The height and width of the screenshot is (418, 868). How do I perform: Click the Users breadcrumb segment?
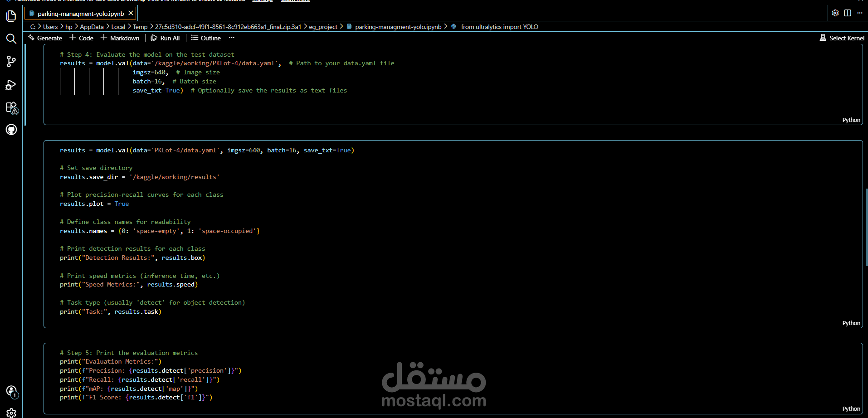pos(50,27)
